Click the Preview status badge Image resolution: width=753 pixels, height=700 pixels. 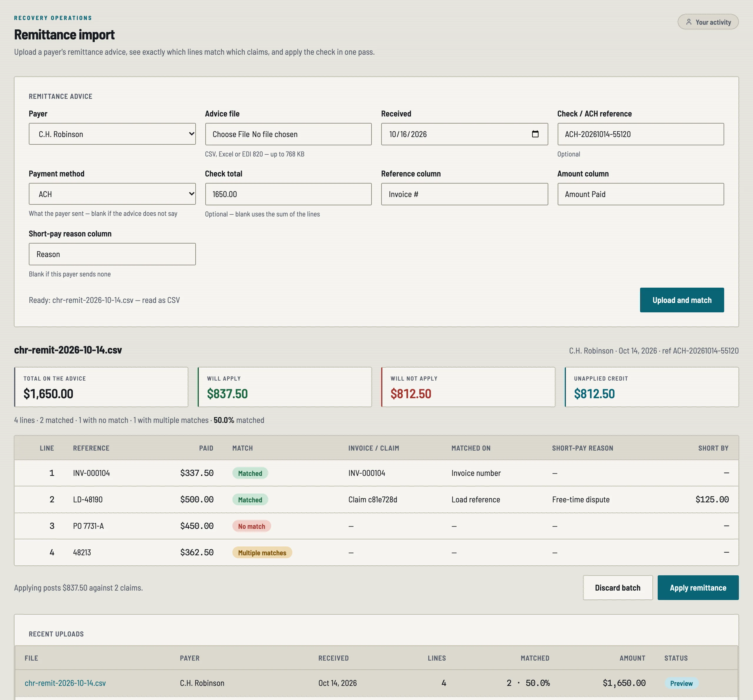pos(681,683)
